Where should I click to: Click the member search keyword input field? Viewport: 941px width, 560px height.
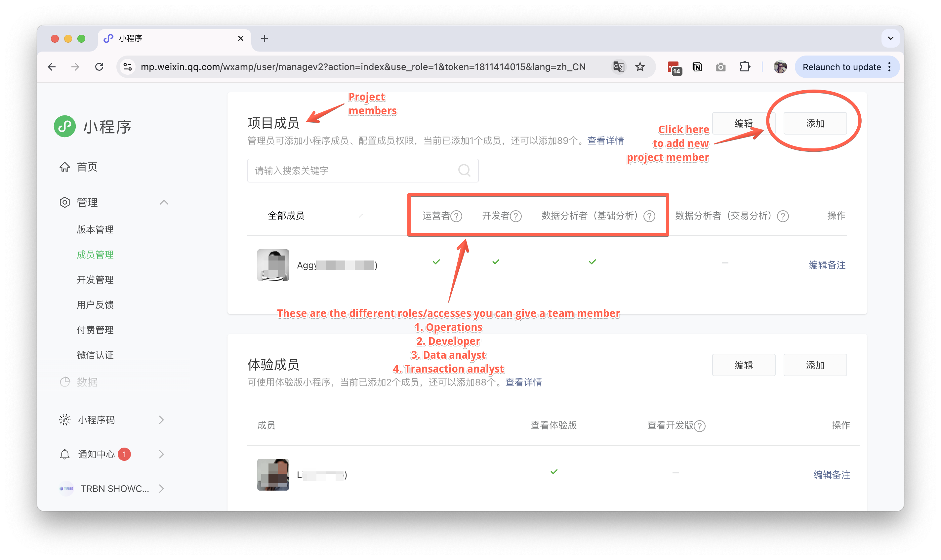[x=351, y=171]
